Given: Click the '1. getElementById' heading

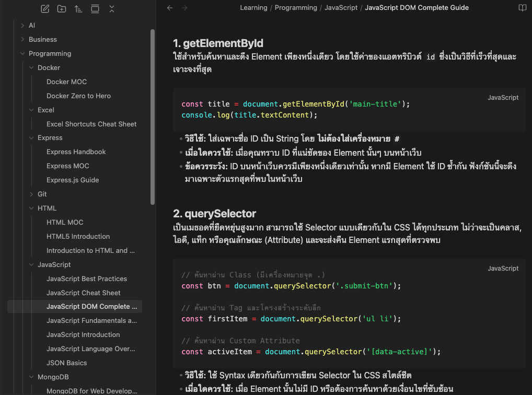Looking at the screenshot, I should click(x=218, y=43).
